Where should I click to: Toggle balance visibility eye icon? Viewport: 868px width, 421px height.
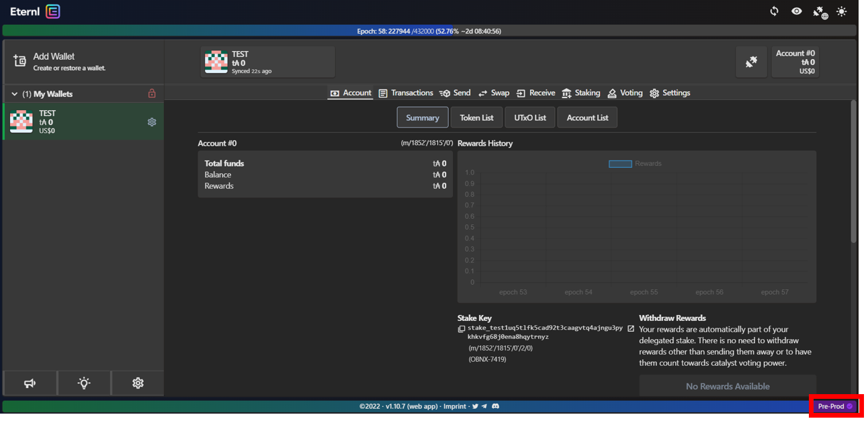(x=796, y=11)
